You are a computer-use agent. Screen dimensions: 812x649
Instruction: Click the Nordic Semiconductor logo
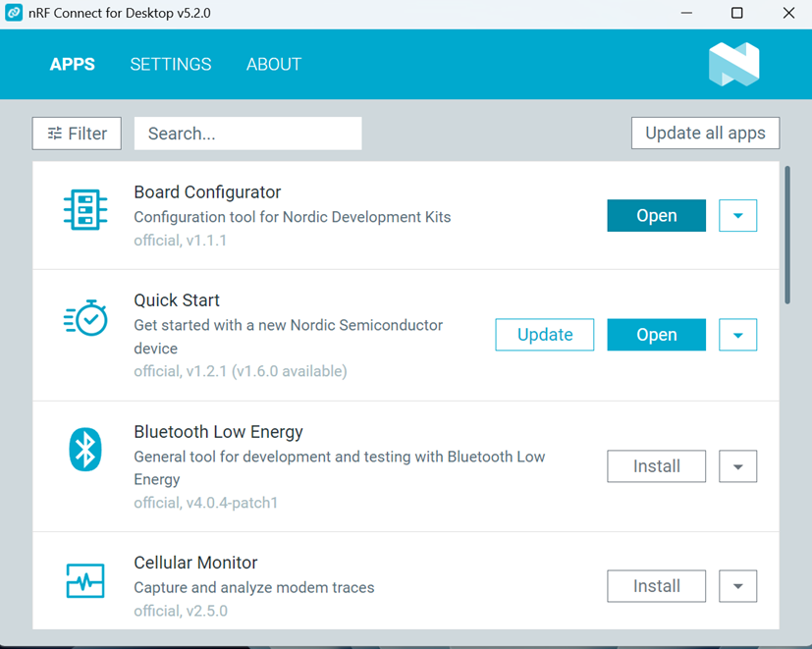point(733,65)
